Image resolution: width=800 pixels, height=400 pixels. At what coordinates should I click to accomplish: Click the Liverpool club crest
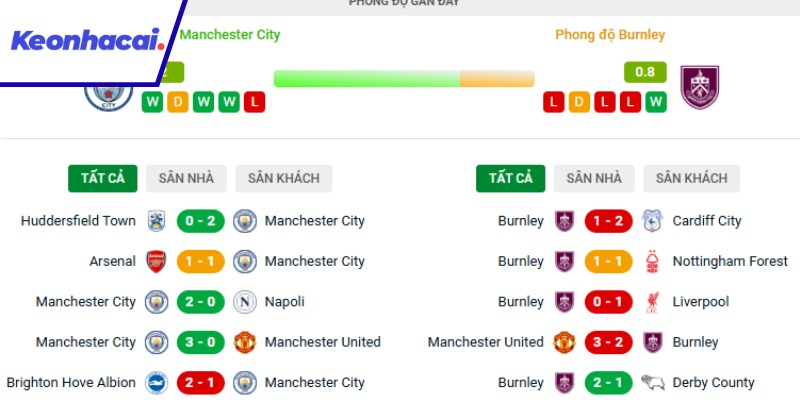(x=653, y=302)
